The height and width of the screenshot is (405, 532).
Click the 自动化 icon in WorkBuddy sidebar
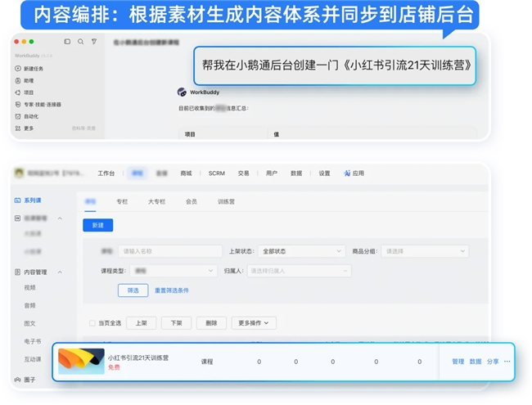pos(18,116)
